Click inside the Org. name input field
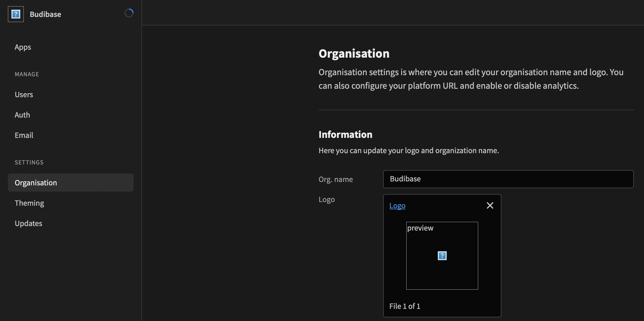This screenshot has width=644, height=321. (508, 179)
